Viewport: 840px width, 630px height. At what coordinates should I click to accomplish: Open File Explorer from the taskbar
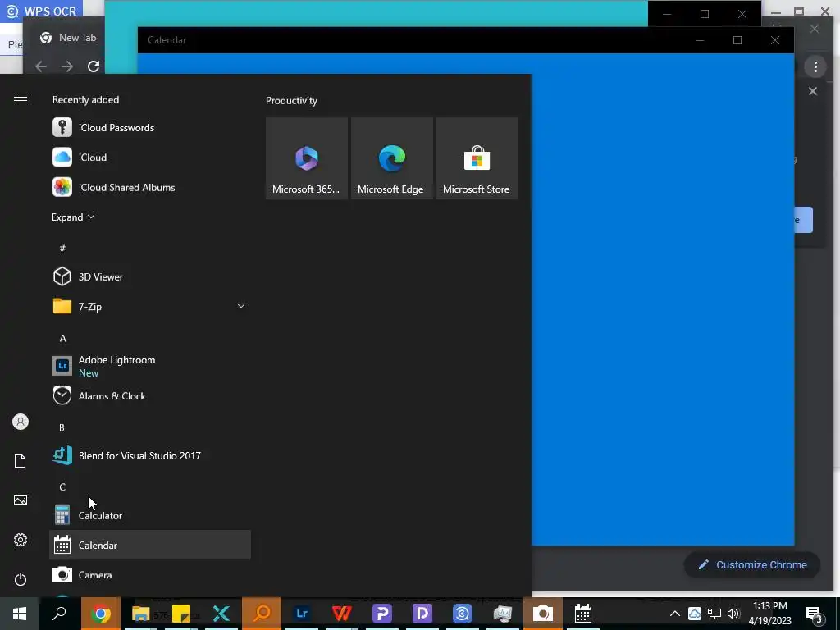pos(141,614)
